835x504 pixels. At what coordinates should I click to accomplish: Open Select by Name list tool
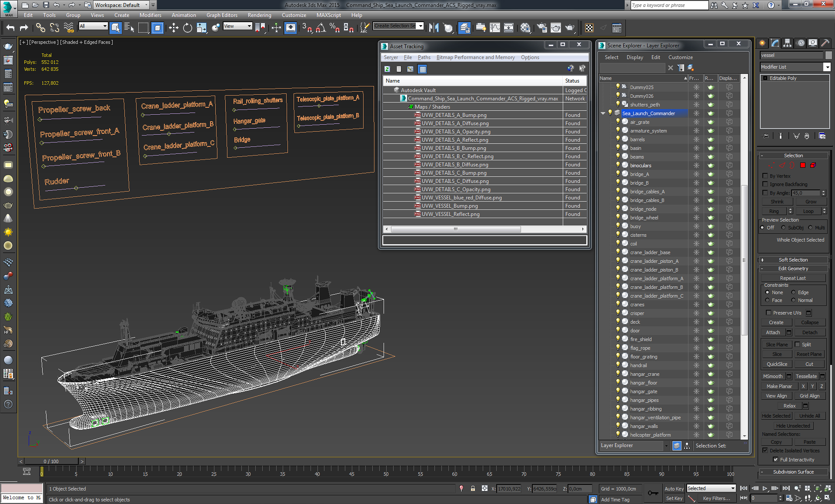(x=129, y=28)
